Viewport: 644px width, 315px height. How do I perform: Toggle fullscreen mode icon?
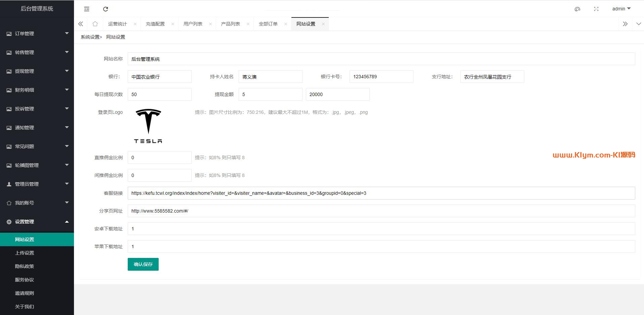click(596, 9)
